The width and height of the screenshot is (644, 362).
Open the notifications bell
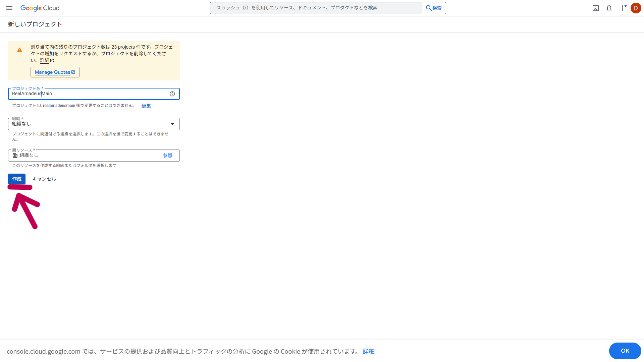pyautogui.click(x=609, y=8)
